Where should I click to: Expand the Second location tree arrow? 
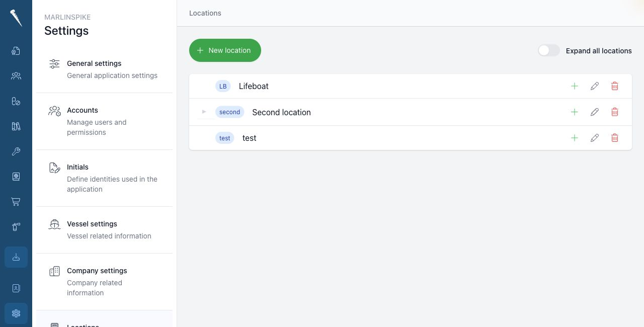click(x=204, y=112)
